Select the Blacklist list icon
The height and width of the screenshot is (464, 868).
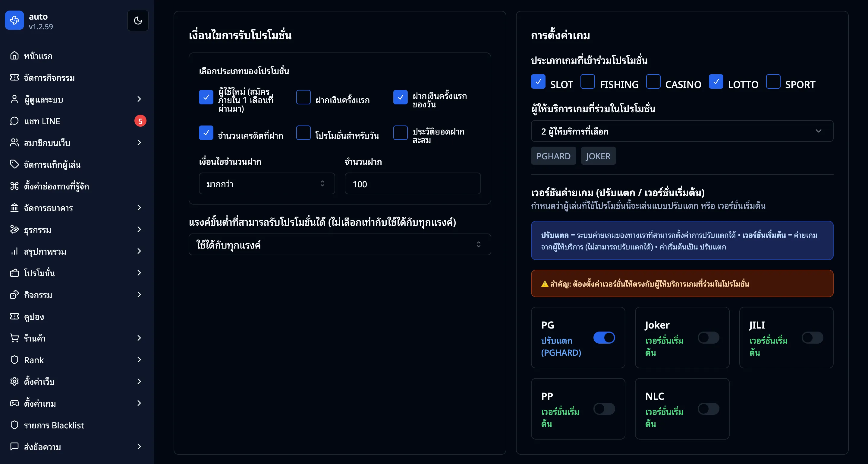(14, 425)
